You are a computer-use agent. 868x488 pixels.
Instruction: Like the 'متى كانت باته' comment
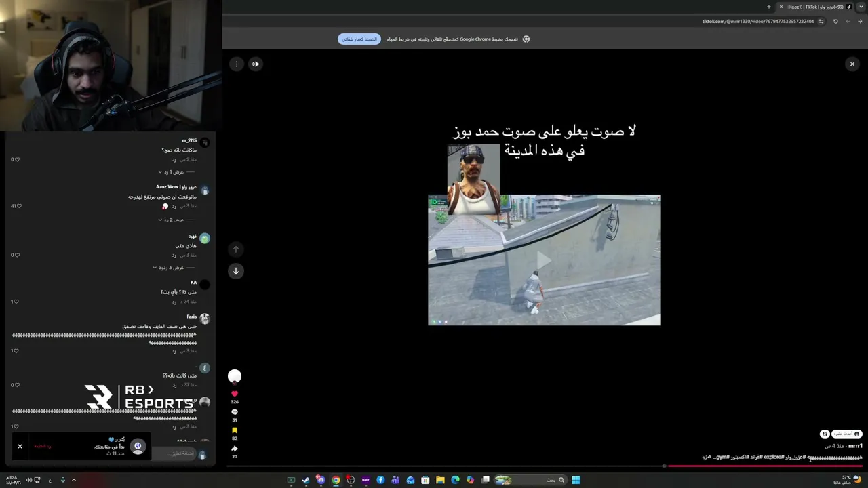17,385
